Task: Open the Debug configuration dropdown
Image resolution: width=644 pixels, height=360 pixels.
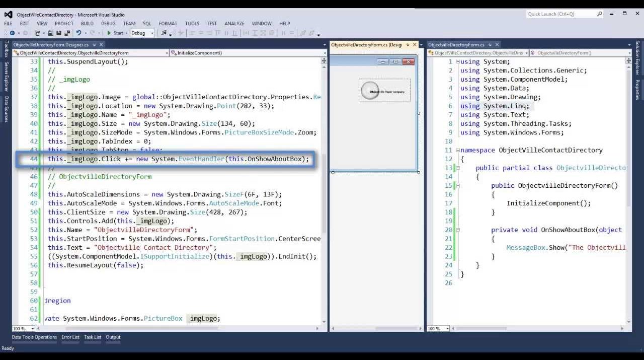Action: click(x=152, y=33)
